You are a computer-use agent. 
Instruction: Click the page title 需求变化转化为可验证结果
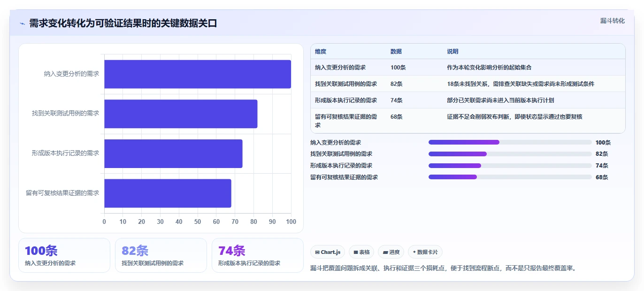coord(123,23)
